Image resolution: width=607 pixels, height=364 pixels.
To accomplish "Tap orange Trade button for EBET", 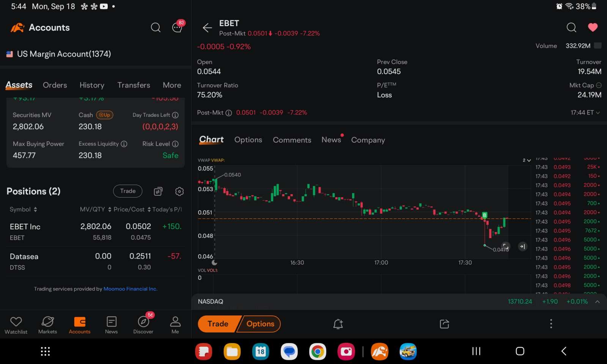I will 219,324.
